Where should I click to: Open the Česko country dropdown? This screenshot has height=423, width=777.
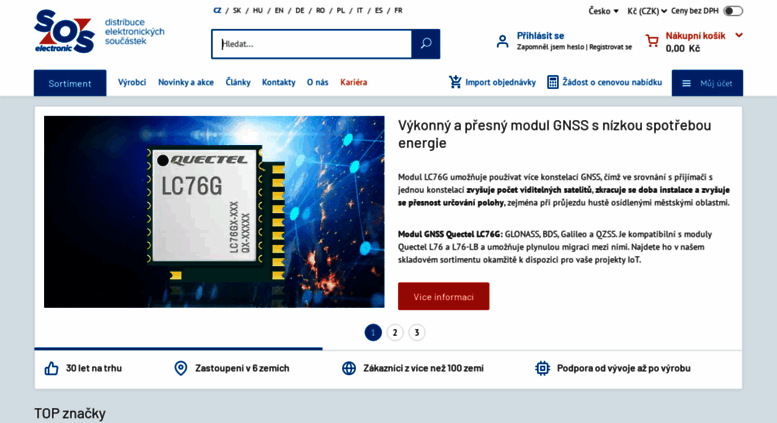[603, 11]
